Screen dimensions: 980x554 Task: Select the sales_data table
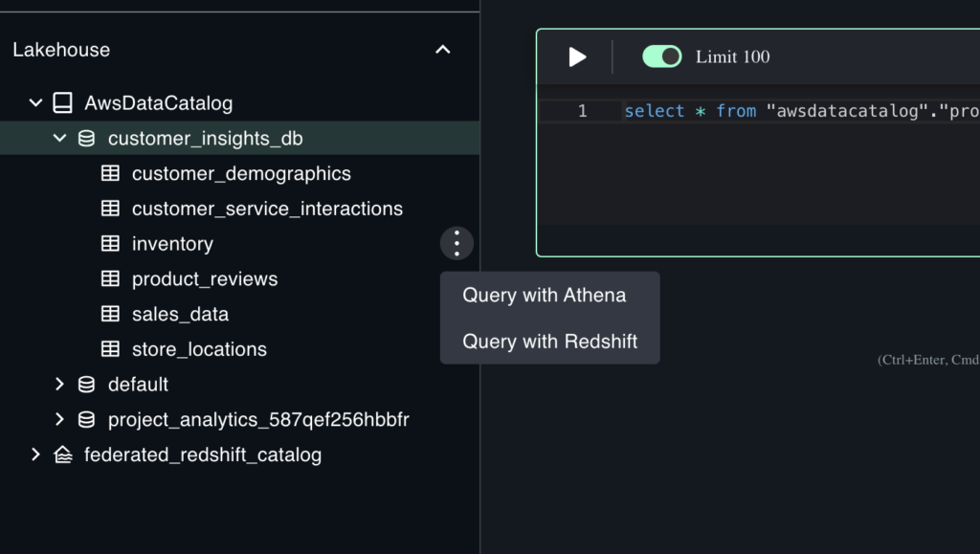(x=180, y=314)
